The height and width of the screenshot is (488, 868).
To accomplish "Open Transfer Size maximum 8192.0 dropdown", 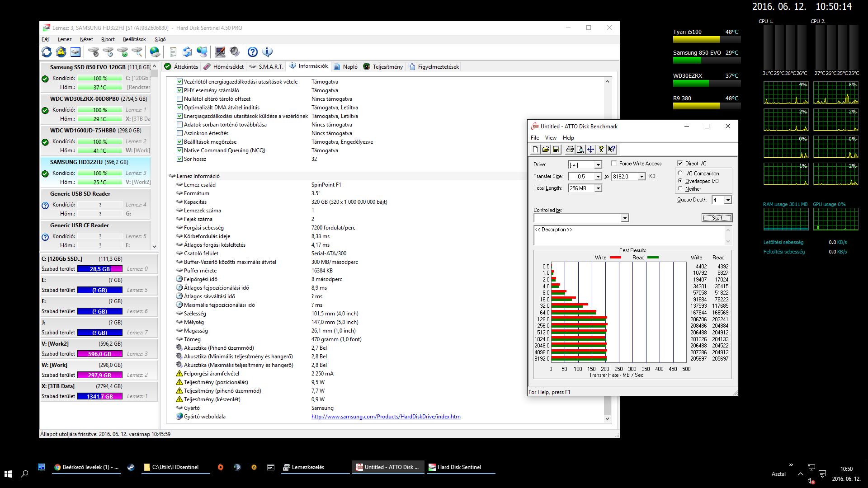I will tap(642, 177).
